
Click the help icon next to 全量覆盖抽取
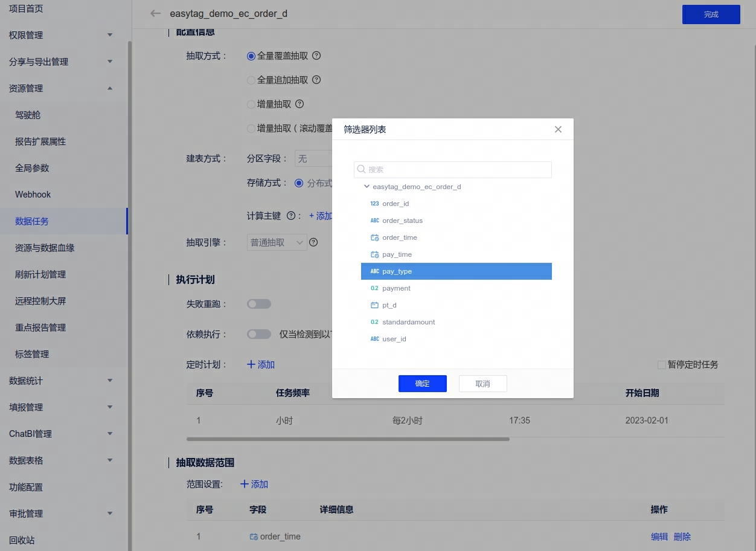[x=316, y=56]
